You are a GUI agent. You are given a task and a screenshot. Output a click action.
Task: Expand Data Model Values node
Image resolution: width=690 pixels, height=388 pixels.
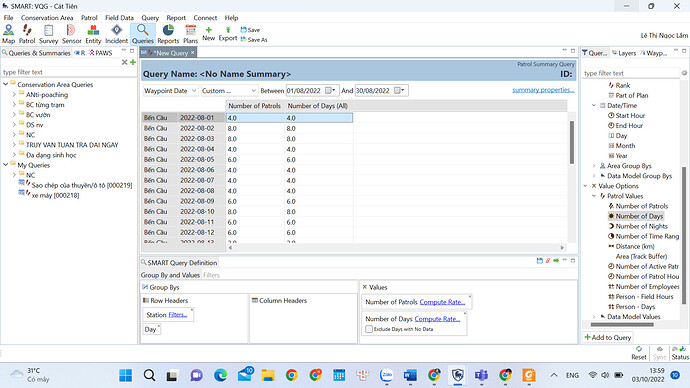tap(594, 317)
